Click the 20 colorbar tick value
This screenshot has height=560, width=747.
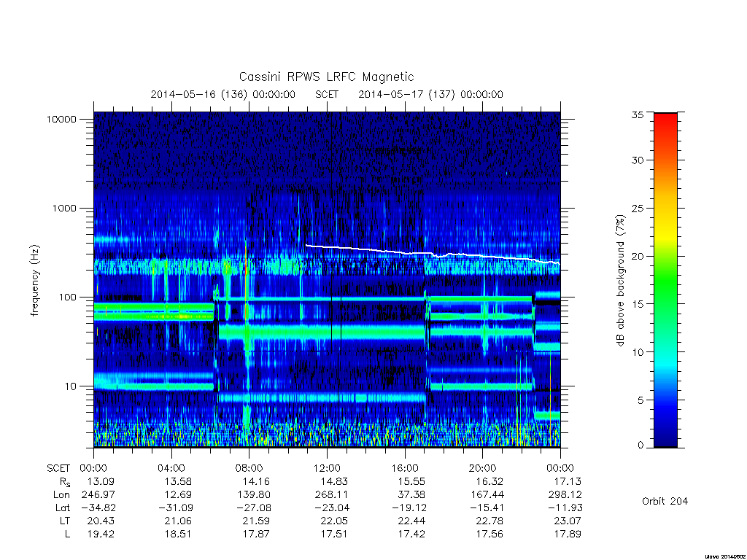638,256
